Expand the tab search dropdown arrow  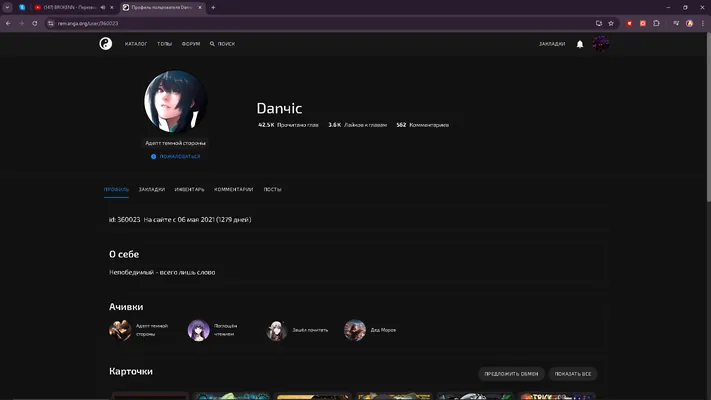7,7
